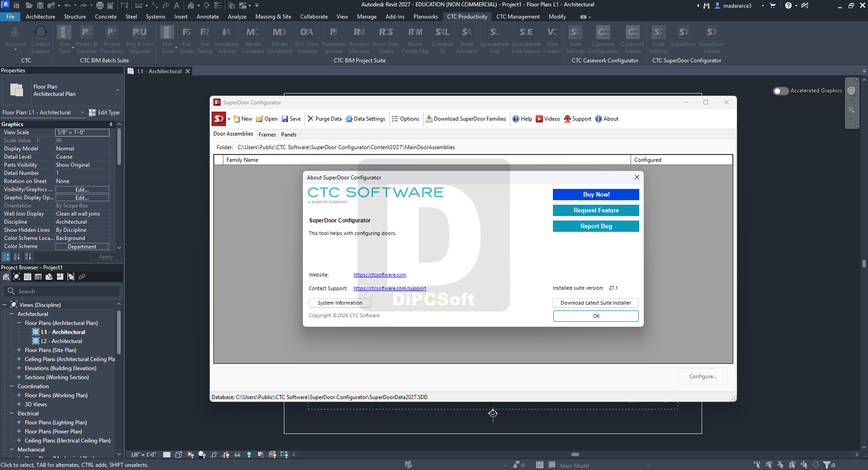Viewport: 868px width, 470px height.
Task: Click the Properties panel vertical scrollbar
Action: [119, 147]
